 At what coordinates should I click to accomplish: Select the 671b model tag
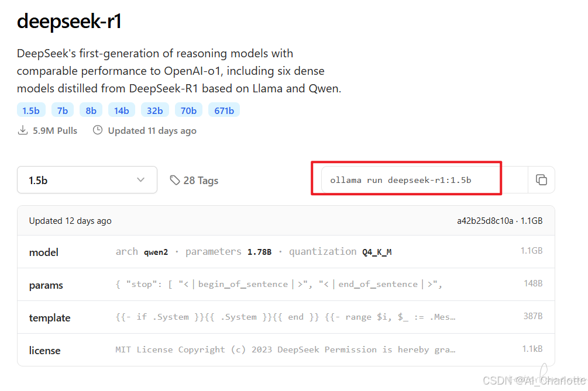point(223,110)
